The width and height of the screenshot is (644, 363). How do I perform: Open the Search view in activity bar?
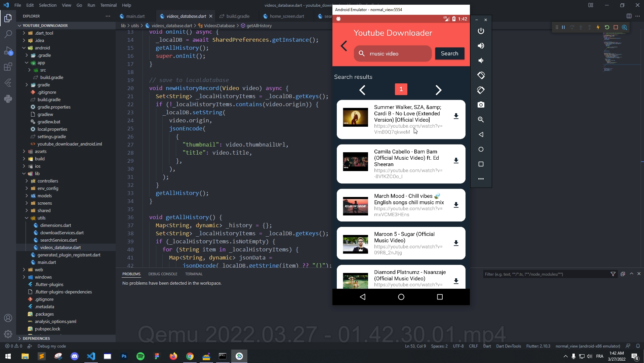click(x=8, y=34)
